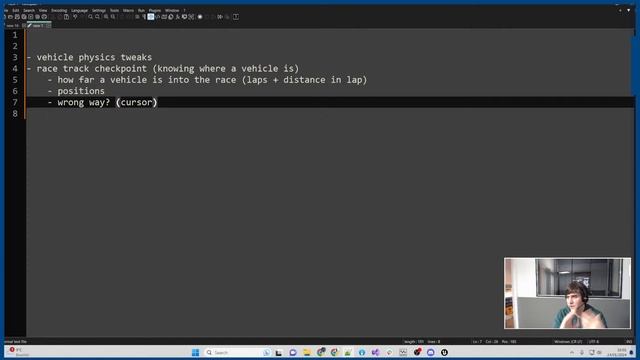This screenshot has width=640, height=360.
Task: Close the "new 10" tab with its X
Action: (24, 26)
